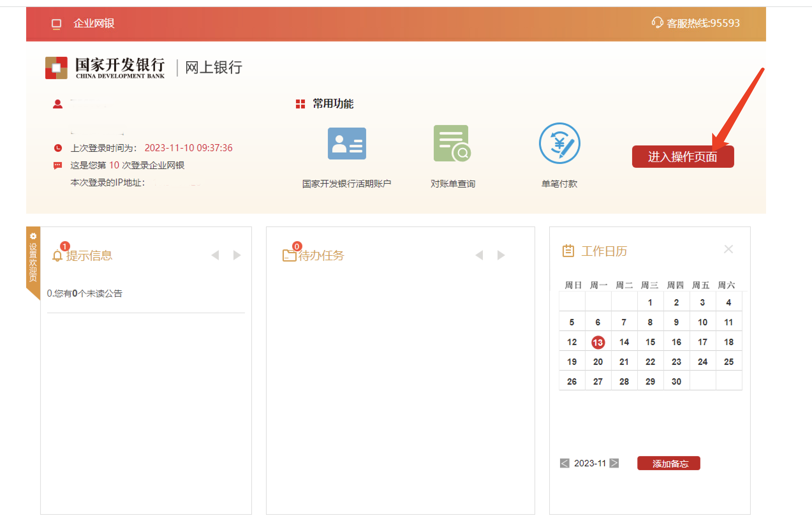Go to previous month in calendar
This screenshot has width=812, height=525.
coord(565,463)
